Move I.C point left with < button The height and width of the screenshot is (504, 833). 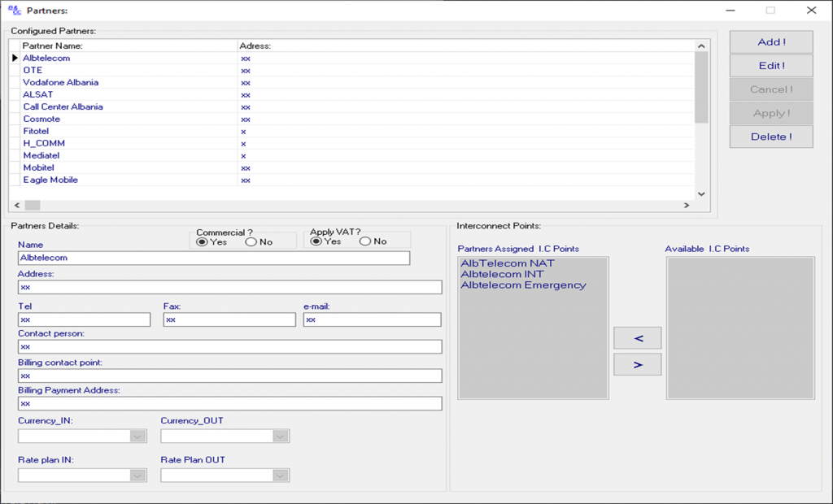[638, 338]
